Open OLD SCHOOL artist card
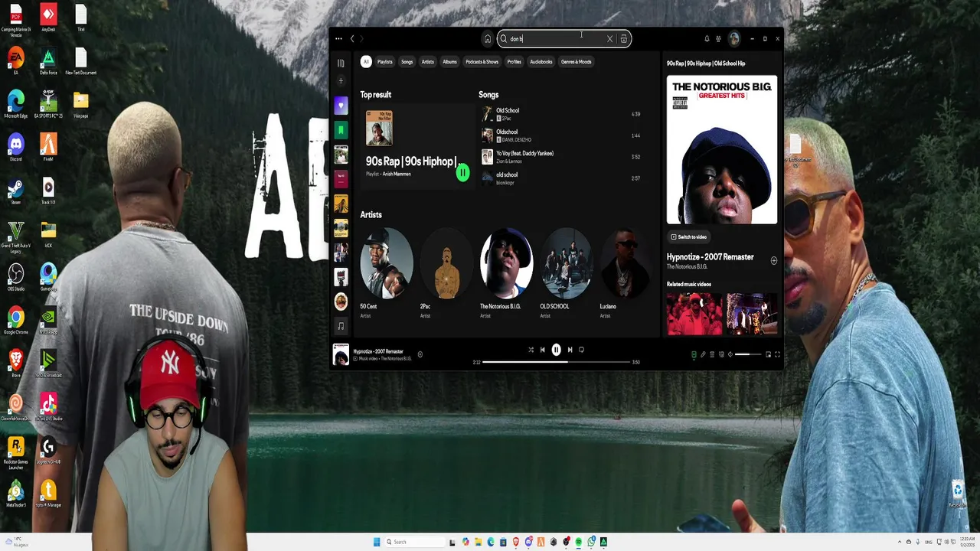Image resolution: width=980 pixels, height=551 pixels. (x=566, y=273)
